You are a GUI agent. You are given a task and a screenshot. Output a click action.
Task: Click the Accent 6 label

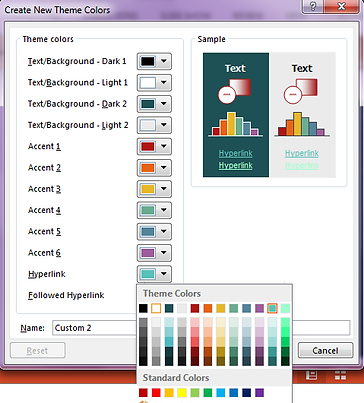(44, 253)
